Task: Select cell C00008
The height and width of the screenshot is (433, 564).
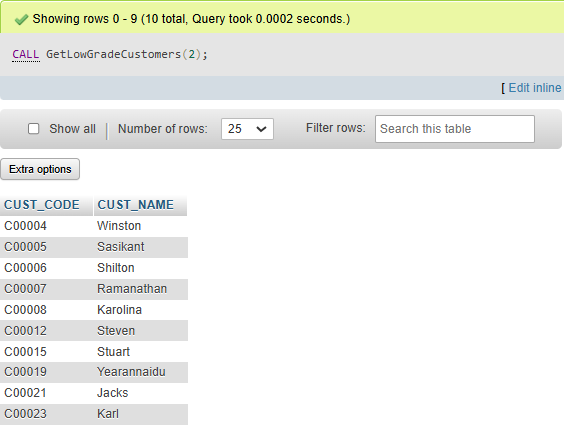Action: [x=26, y=310]
